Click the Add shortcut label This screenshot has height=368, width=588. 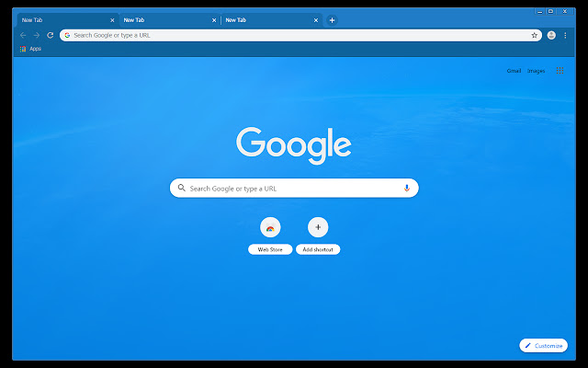pyautogui.click(x=318, y=249)
